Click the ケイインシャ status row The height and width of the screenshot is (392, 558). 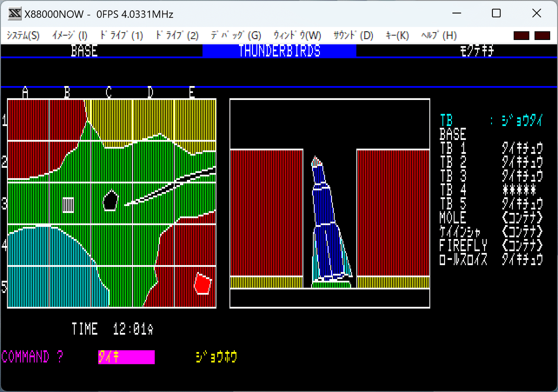[491, 232]
